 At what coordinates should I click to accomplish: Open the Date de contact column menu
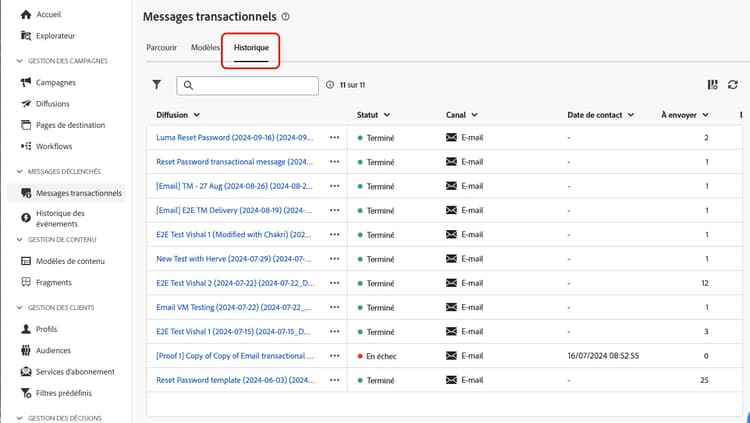600,115
